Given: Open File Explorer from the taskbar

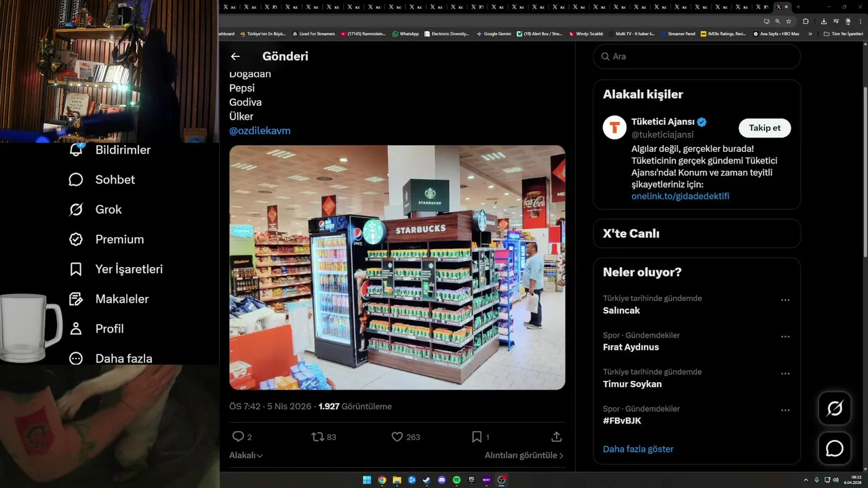Looking at the screenshot, I should pyautogui.click(x=397, y=480).
